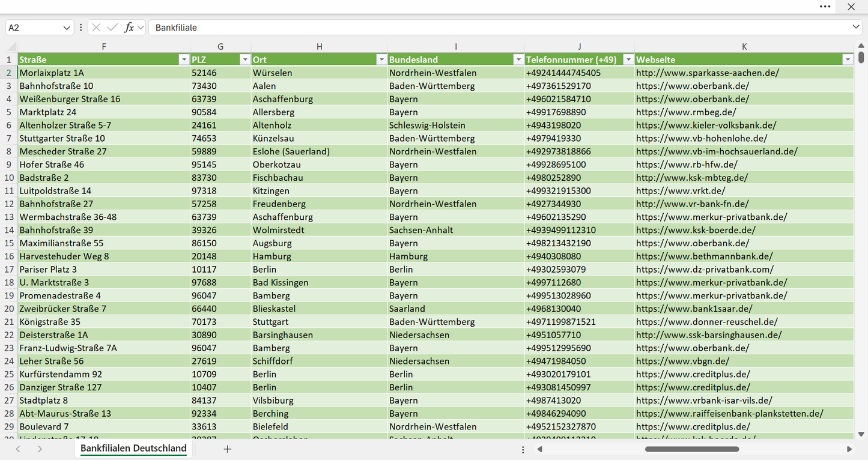Switch to the Bankfilialen Deutschland sheet tab
This screenshot has height=460, width=868.
coord(133,449)
